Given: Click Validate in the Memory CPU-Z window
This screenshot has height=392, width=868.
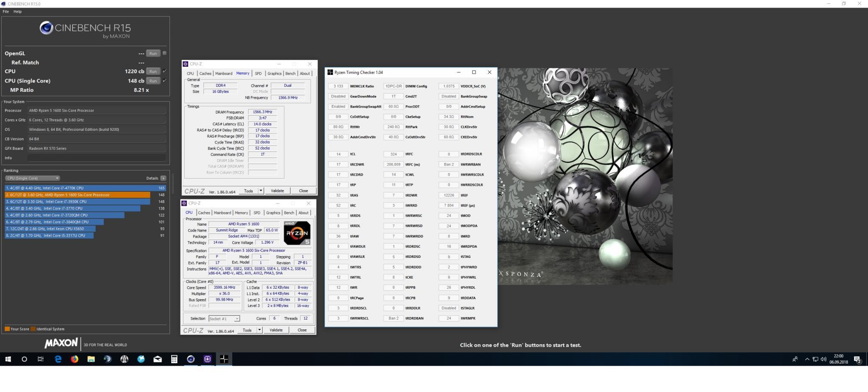Looking at the screenshot, I should [x=277, y=190].
